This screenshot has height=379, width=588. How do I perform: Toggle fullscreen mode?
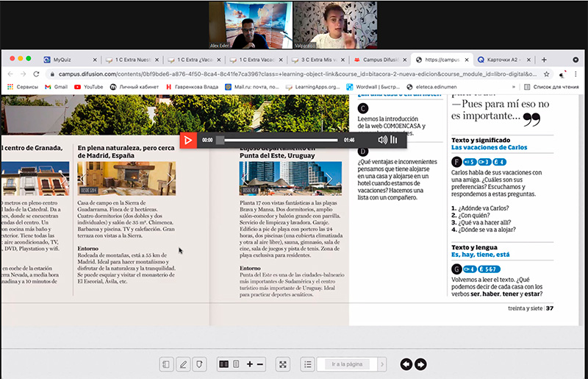pyautogui.click(x=284, y=364)
